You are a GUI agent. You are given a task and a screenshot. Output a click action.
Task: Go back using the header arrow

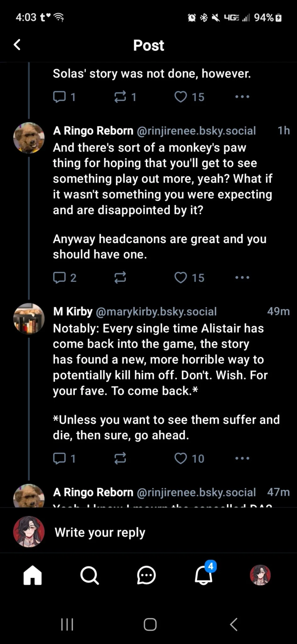click(17, 45)
